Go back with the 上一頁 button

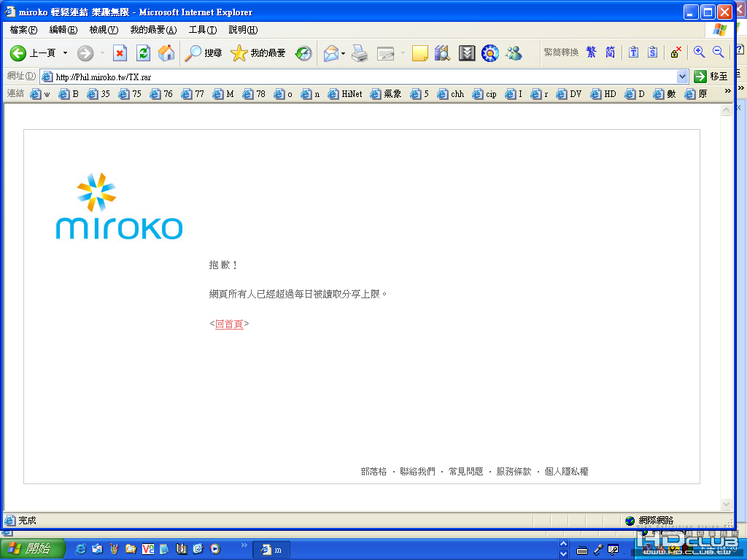32,52
